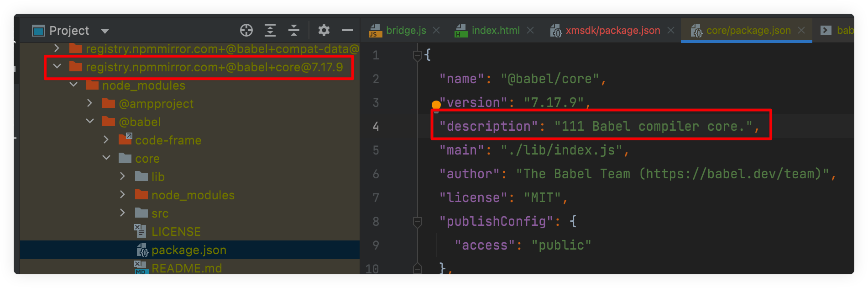Viewport: 868px width, 288px height.
Task: Click the package.json file icon in tree
Action: tap(142, 250)
